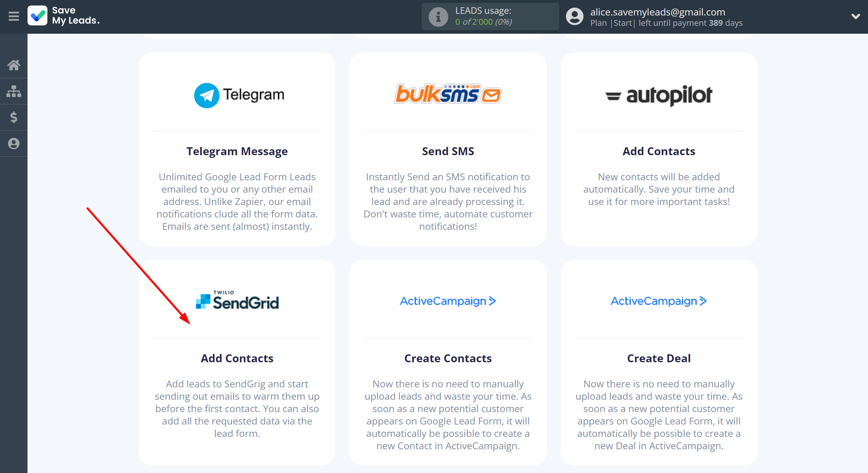
Task: Click the LEADS usage info icon
Action: coord(438,17)
